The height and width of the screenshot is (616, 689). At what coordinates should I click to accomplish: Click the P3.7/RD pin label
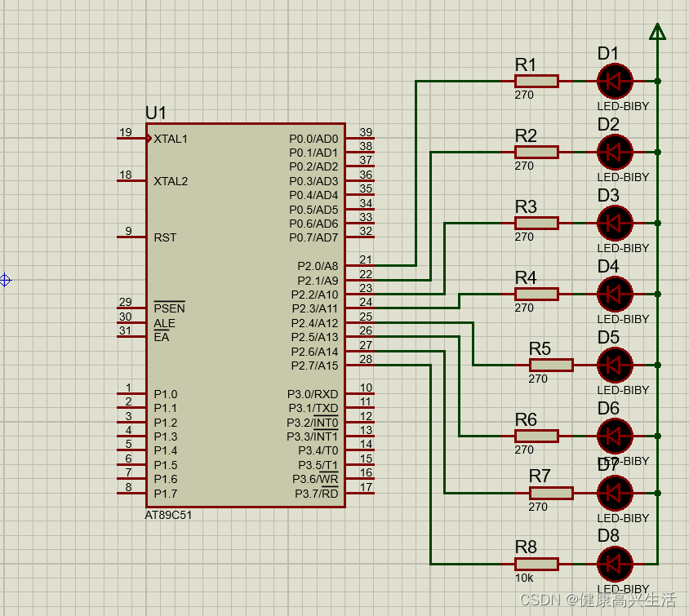(317, 494)
